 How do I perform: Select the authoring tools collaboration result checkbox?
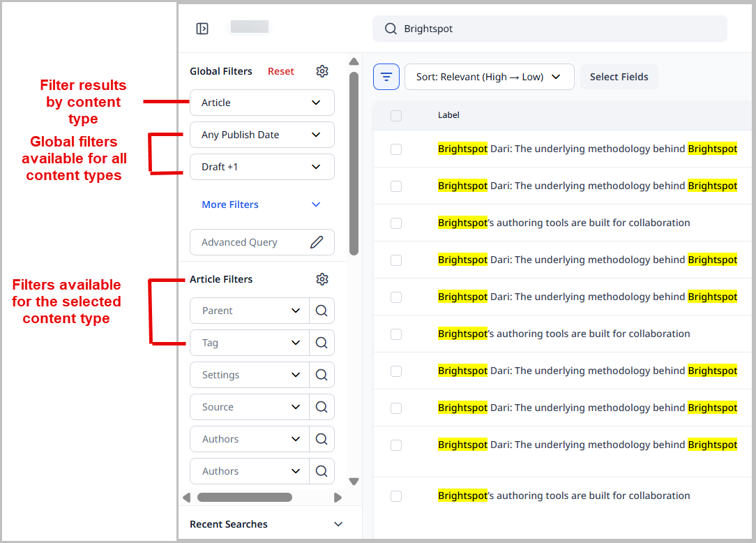(396, 223)
